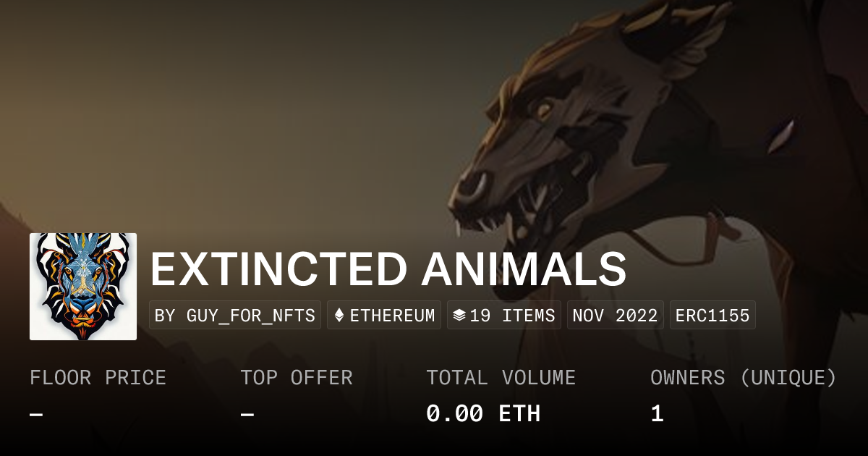Click the EXTINCTED ANIMALS collection title
The width and height of the screenshot is (868, 456).
click(x=388, y=270)
